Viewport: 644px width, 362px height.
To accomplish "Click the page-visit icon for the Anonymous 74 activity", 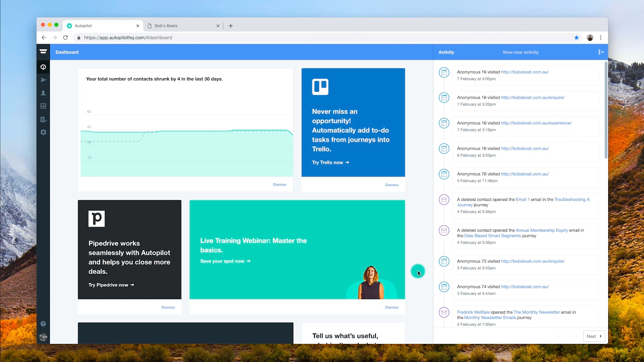I will tap(444, 287).
